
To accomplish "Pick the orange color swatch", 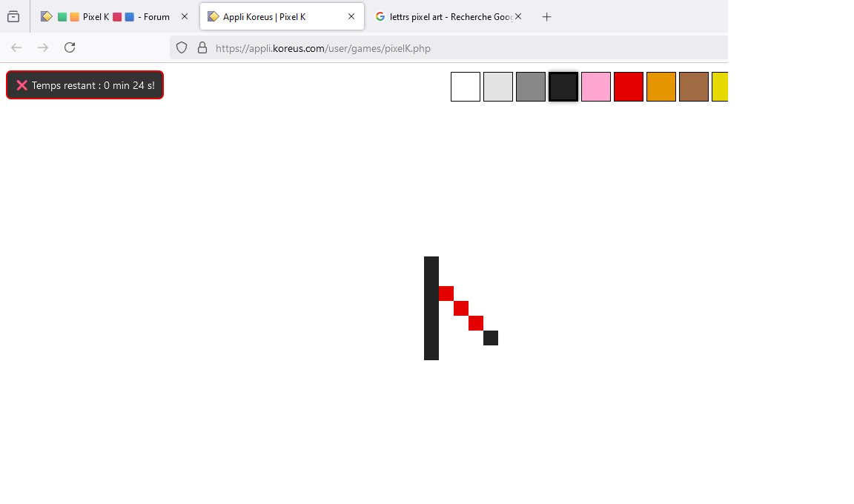I will [661, 87].
